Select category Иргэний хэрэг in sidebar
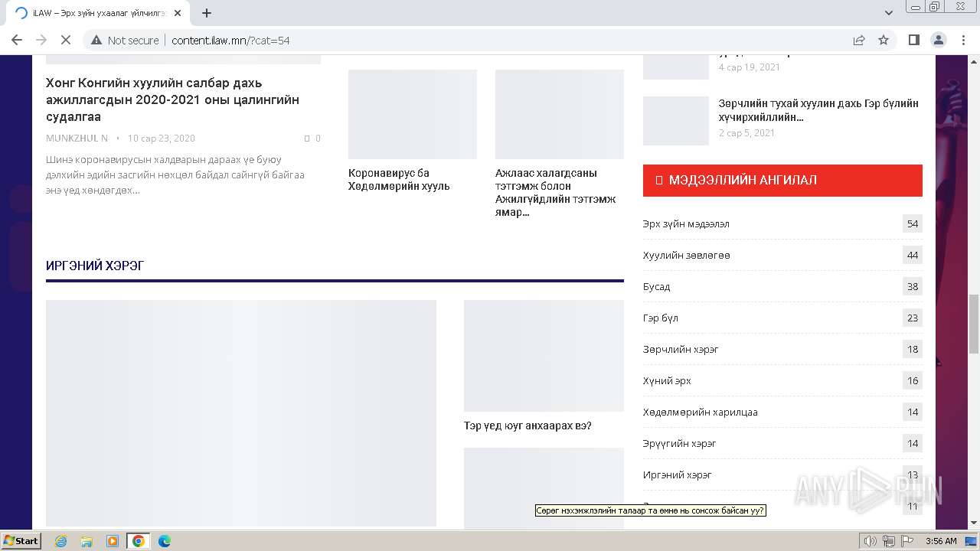 [678, 475]
